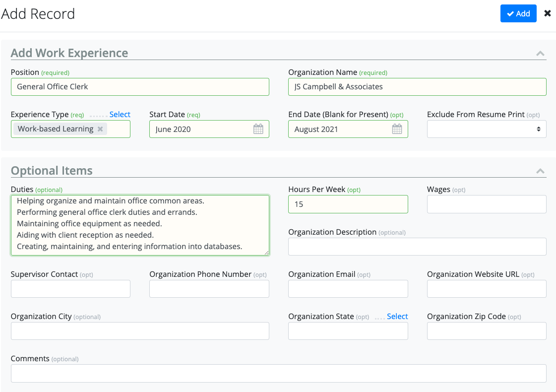Click the Add Work Experience heading
Image resolution: width=556 pixels, height=392 pixels.
point(69,53)
